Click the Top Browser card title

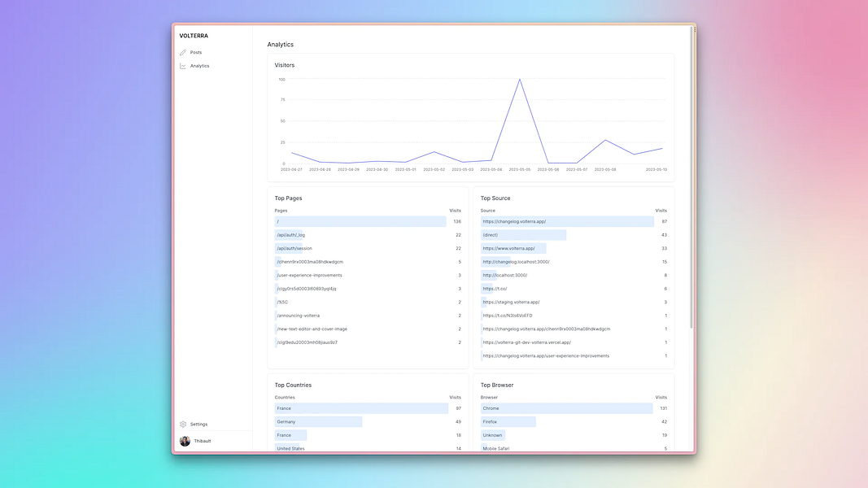point(497,385)
